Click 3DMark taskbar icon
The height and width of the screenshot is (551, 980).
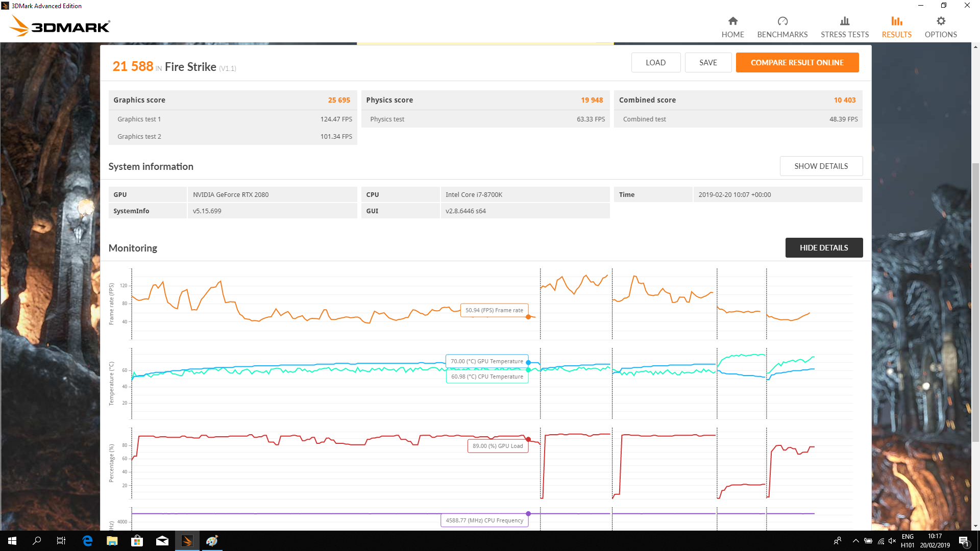point(187,541)
